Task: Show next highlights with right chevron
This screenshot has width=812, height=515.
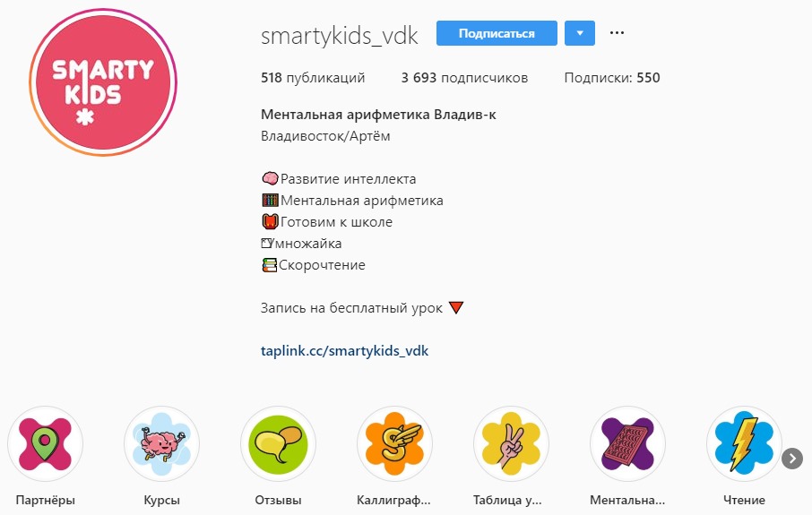Action: [791, 458]
